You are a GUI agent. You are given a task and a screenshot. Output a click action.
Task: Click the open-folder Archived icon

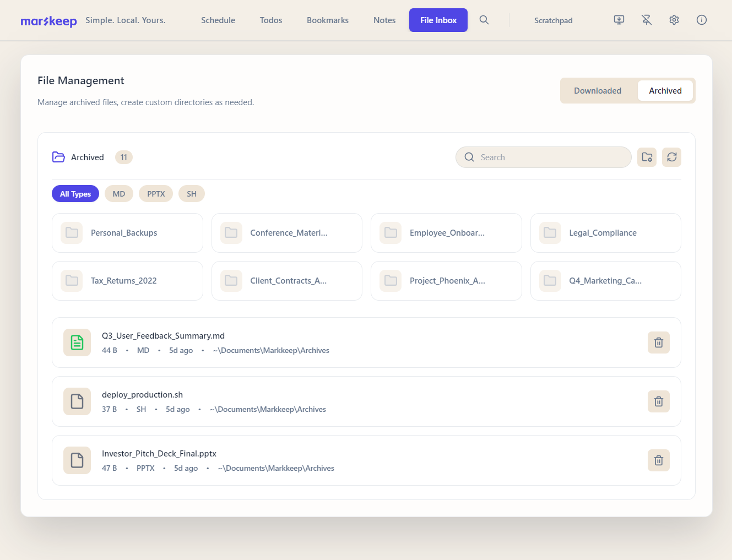pos(58,157)
